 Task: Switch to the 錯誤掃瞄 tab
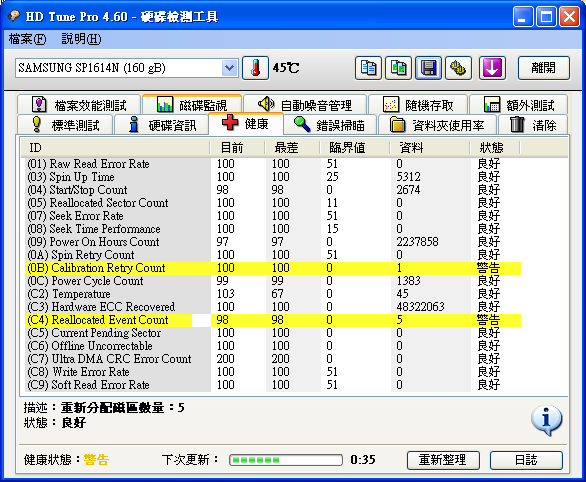(x=330, y=125)
